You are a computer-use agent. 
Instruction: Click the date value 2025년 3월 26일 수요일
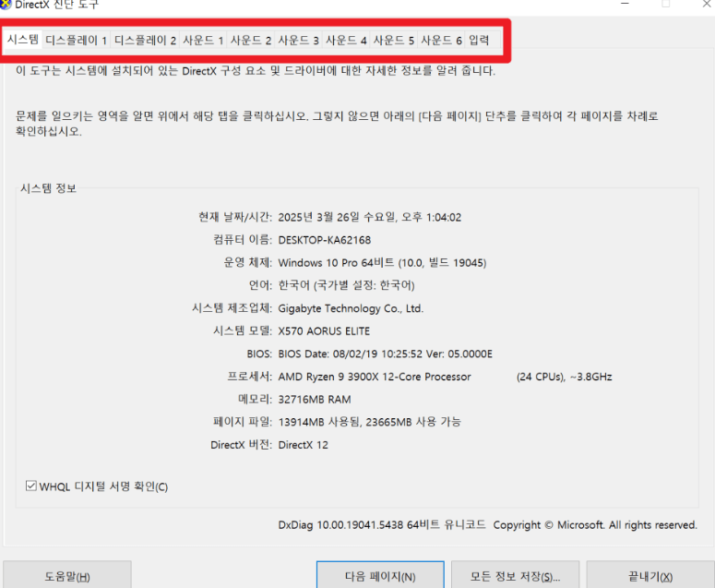click(x=337, y=217)
